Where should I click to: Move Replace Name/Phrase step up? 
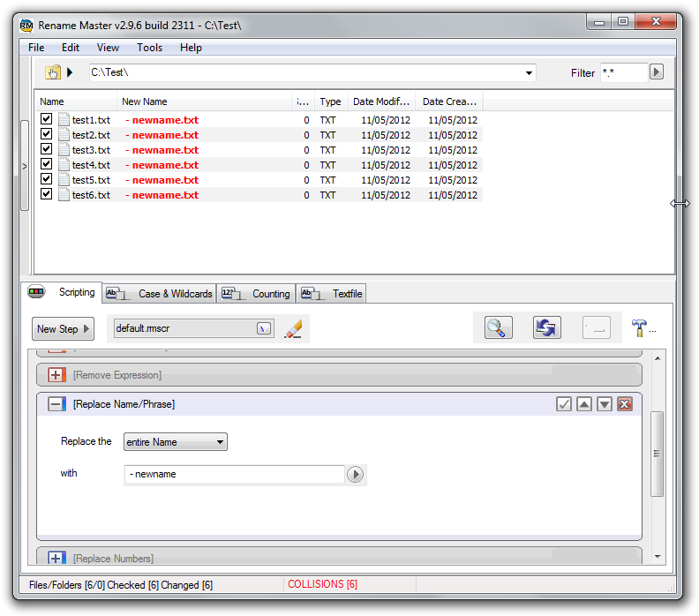pyautogui.click(x=584, y=404)
